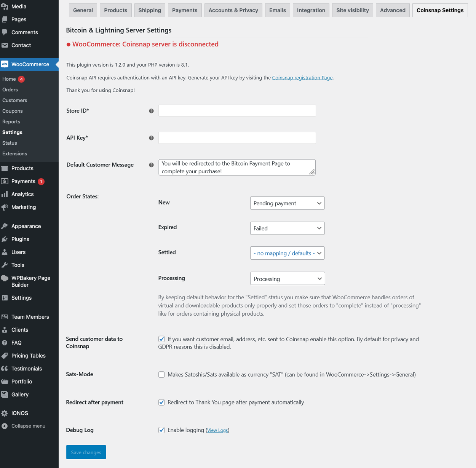This screenshot has width=476, height=468.
Task: Switch to the Products tab
Action: click(116, 10)
